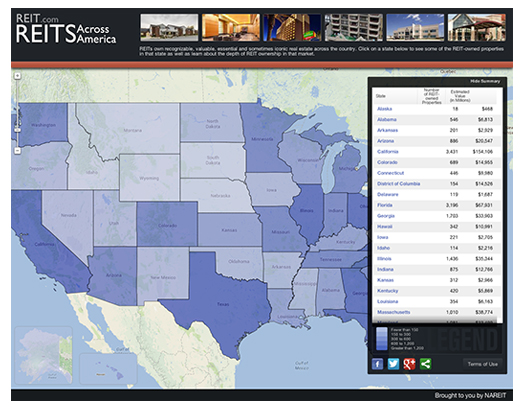The width and height of the screenshot is (525, 410).
Task: Click Florida's 3,196 properties cell
Action: pyautogui.click(x=452, y=205)
